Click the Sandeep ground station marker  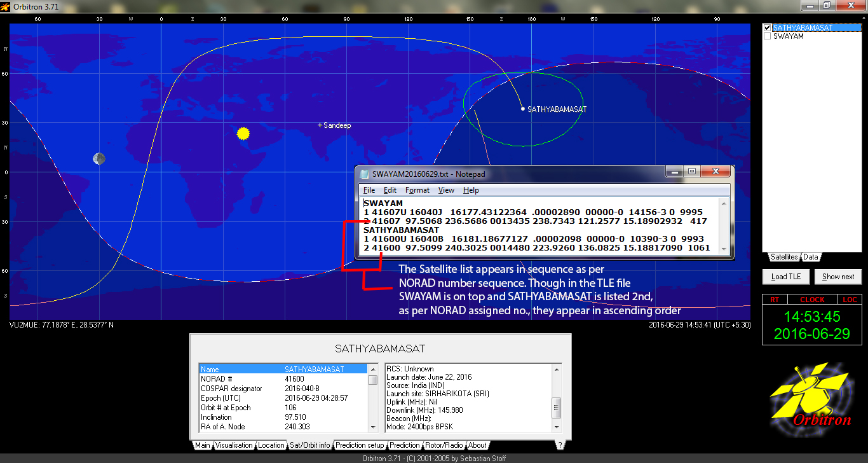tap(320, 125)
